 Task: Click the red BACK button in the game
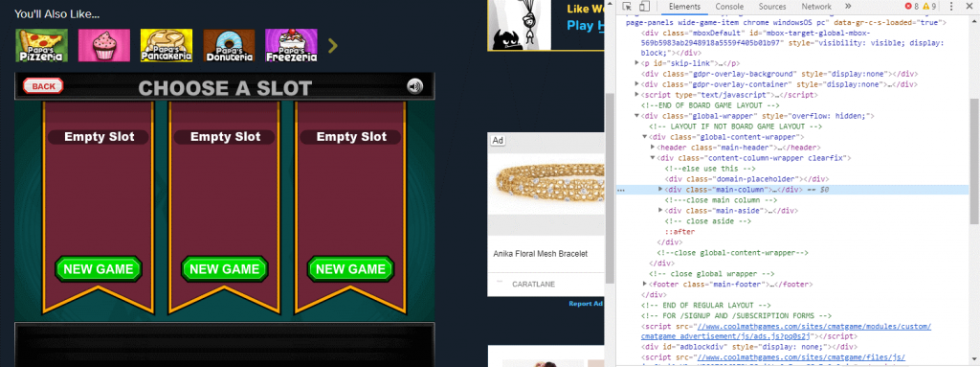[x=43, y=86]
